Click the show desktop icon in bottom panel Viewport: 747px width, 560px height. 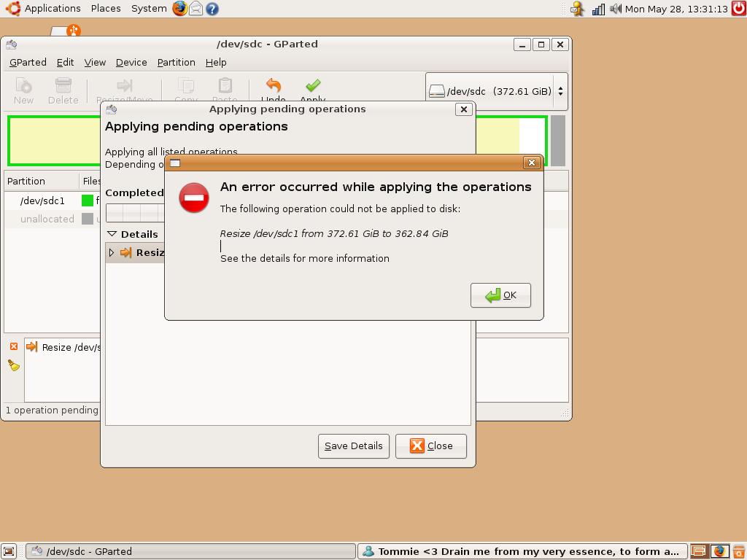pyautogui.click(x=9, y=551)
